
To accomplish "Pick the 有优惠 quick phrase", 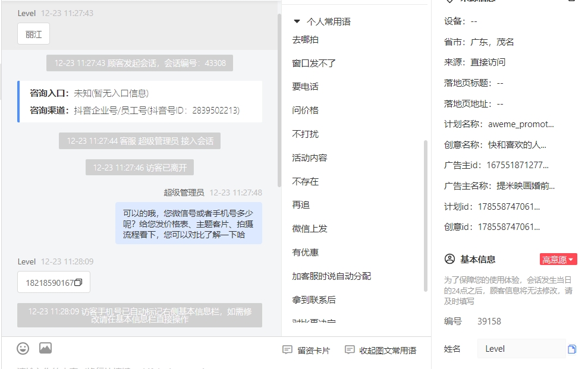I will (305, 253).
